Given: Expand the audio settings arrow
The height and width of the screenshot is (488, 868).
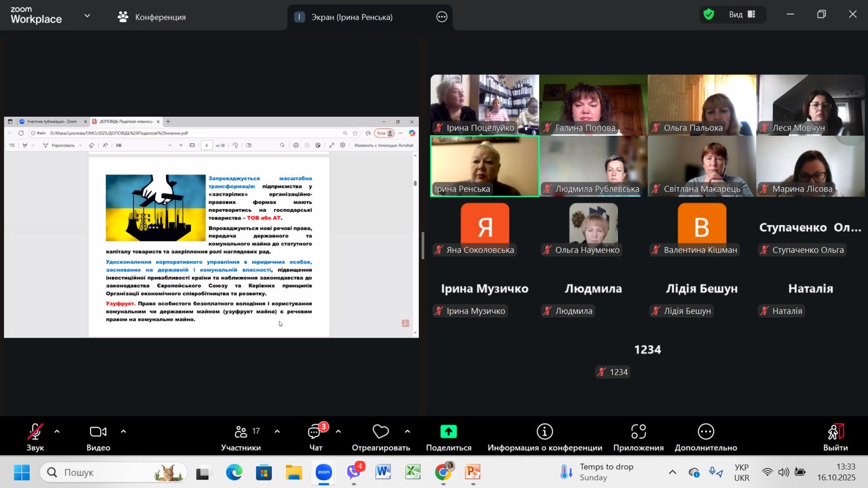Looking at the screenshot, I should click(57, 432).
